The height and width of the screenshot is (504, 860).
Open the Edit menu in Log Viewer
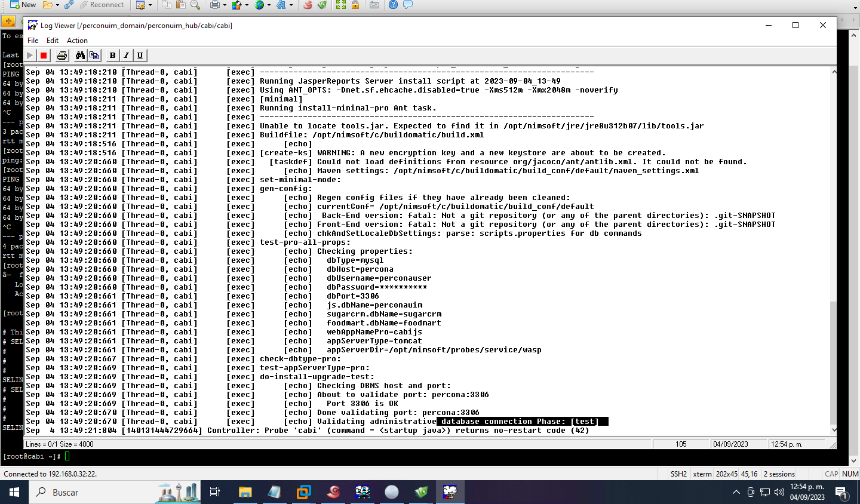(52, 40)
